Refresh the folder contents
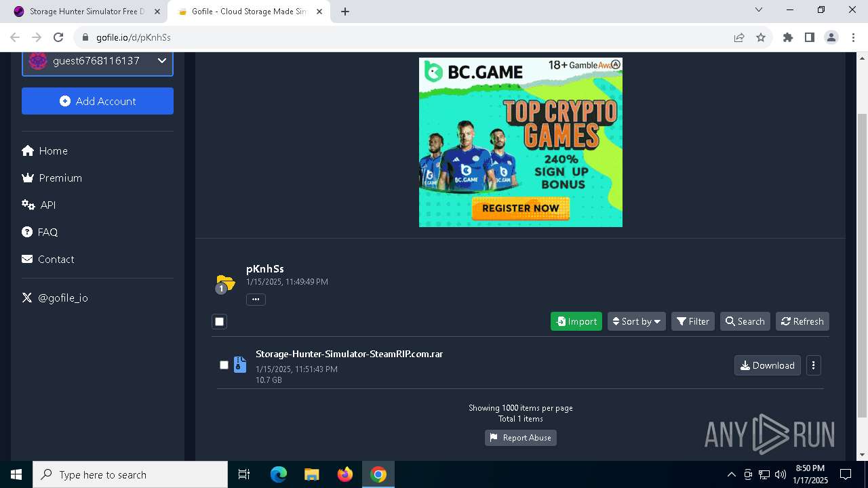 [802, 321]
